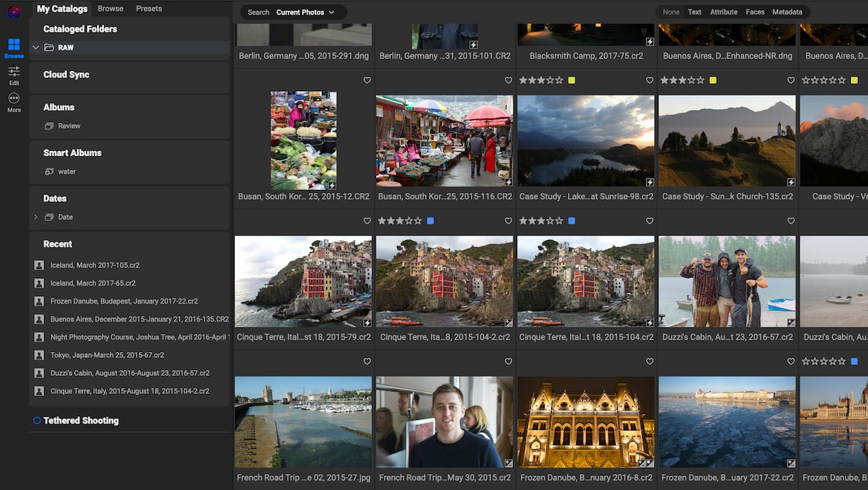Screen dimensions: 868x490
Task: Click the Faces filter option
Action: [x=754, y=12]
